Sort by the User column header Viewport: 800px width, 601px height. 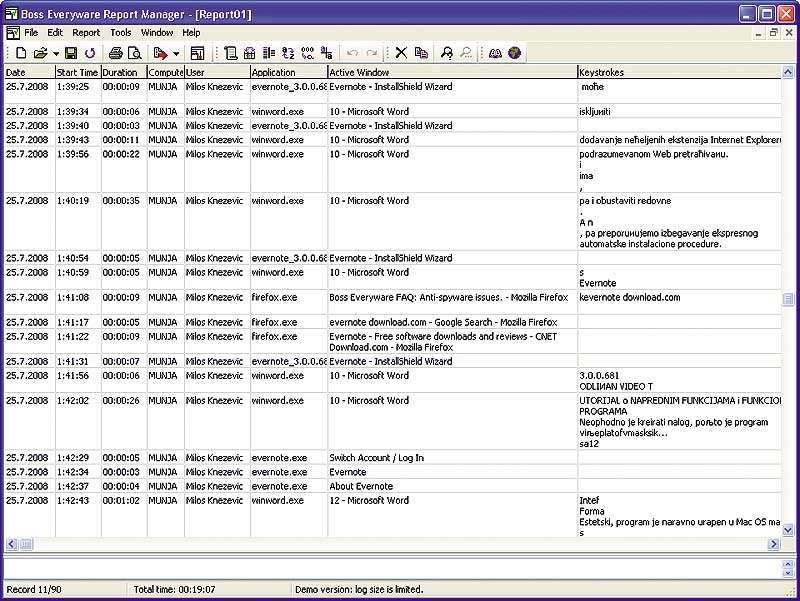(217, 72)
